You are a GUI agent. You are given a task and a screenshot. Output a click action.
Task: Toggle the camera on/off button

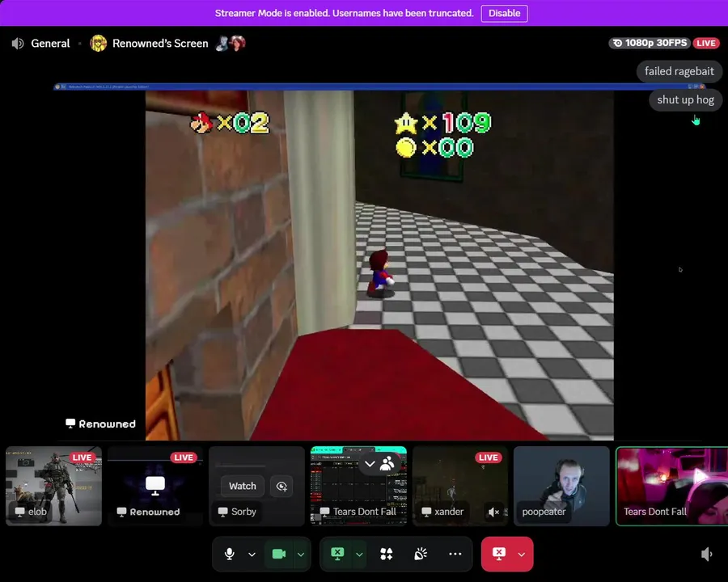point(279,554)
